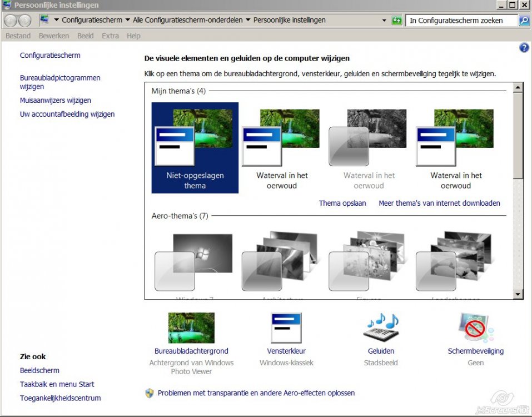Click Meer thema's van internet downloaden
This screenshot has height=417, width=532.
point(439,203)
